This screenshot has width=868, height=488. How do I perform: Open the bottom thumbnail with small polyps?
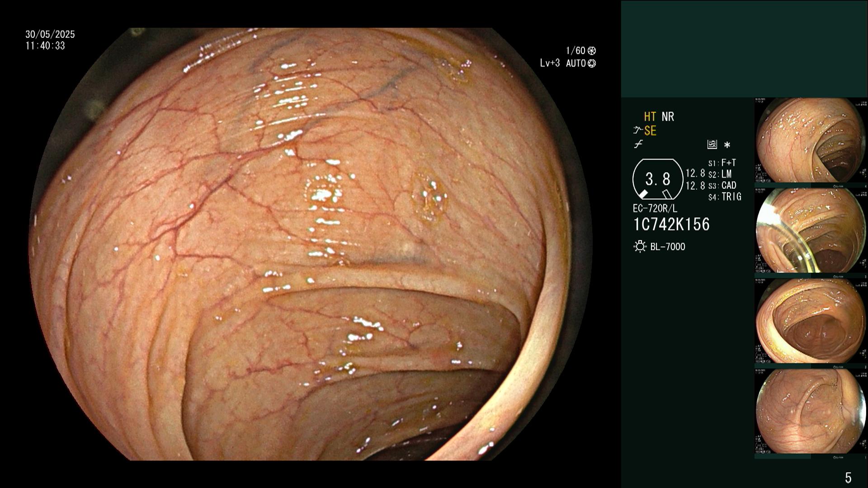(811, 411)
